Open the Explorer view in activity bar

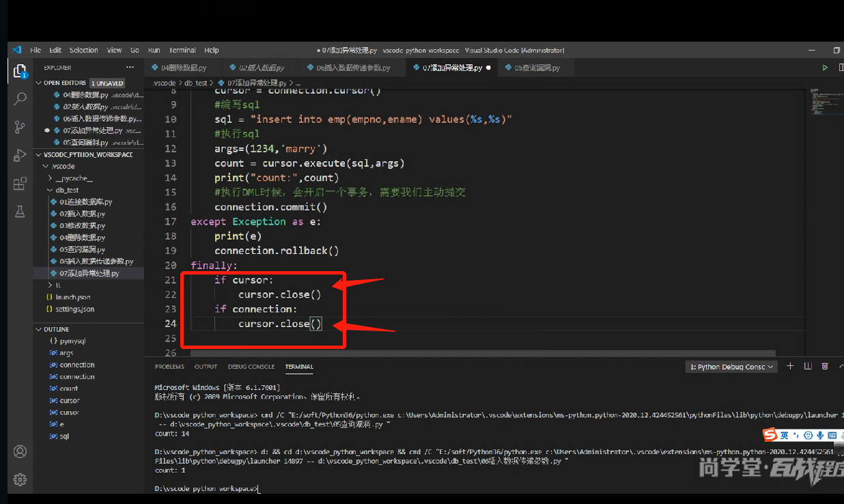[x=20, y=72]
